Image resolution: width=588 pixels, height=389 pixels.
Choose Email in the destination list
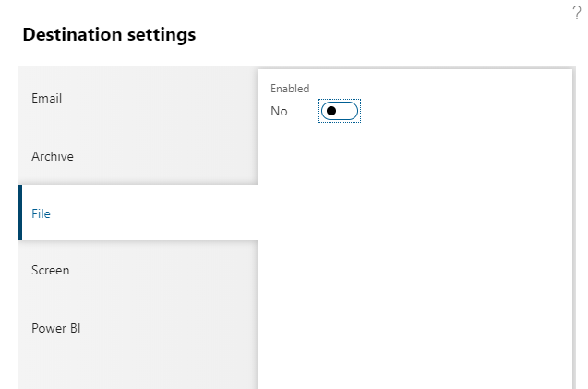[x=47, y=98]
